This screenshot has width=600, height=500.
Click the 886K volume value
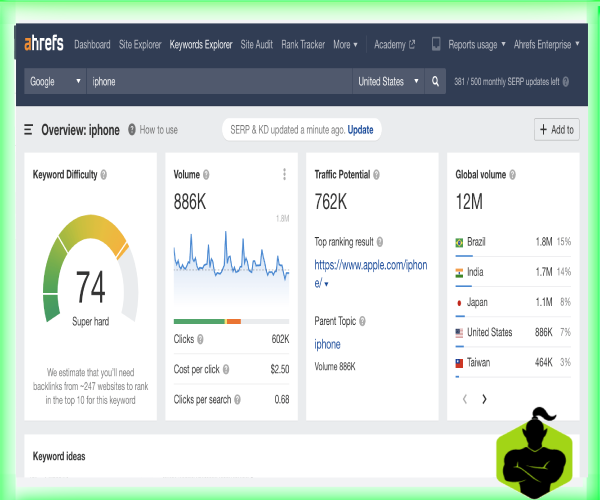pyautogui.click(x=190, y=202)
